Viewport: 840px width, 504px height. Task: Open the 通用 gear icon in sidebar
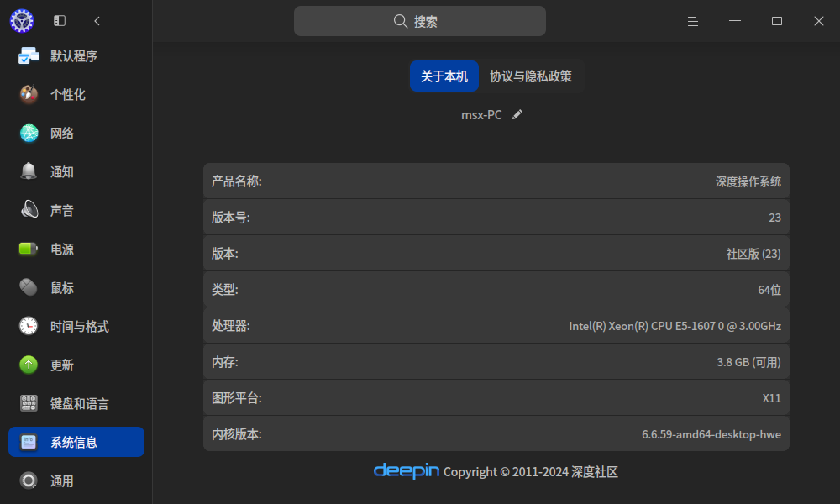[29, 481]
